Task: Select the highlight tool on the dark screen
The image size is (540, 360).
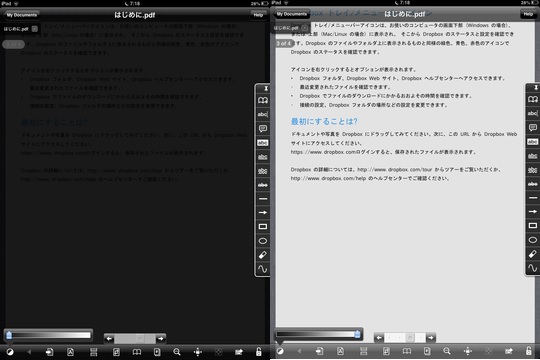Action: tap(263, 143)
